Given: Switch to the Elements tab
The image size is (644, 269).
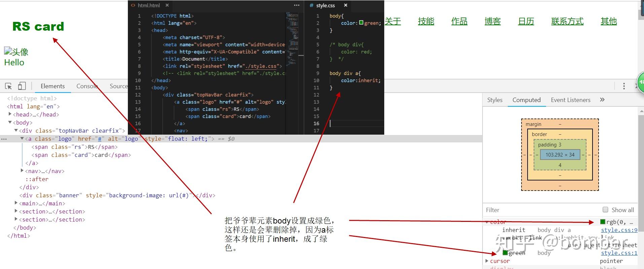Looking at the screenshot, I should (x=52, y=86).
